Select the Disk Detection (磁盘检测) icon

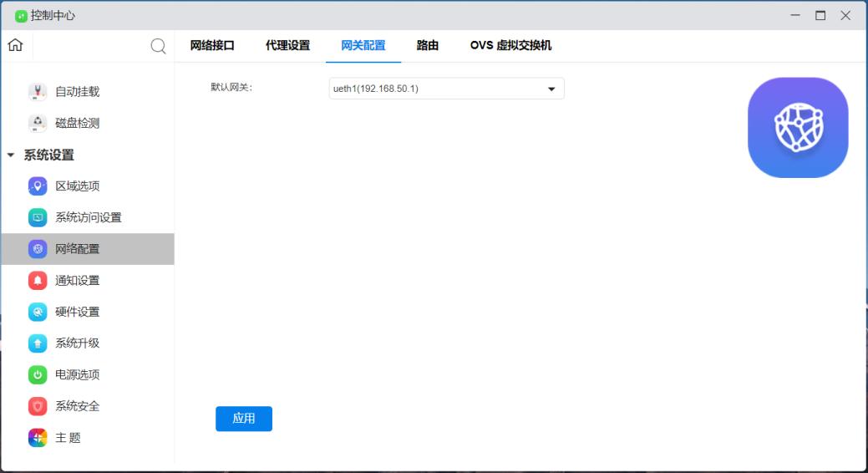[x=38, y=123]
